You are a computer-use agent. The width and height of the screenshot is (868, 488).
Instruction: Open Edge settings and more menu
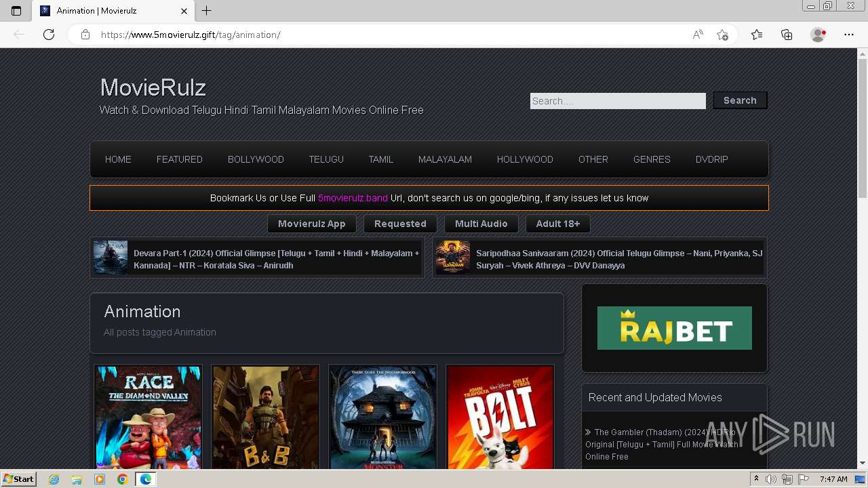(x=849, y=35)
